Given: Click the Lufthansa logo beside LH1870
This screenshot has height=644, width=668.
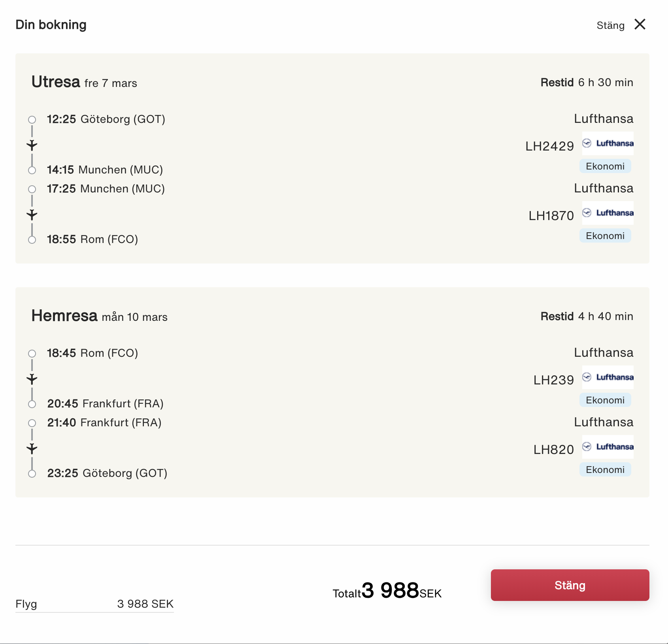Looking at the screenshot, I should [x=608, y=213].
